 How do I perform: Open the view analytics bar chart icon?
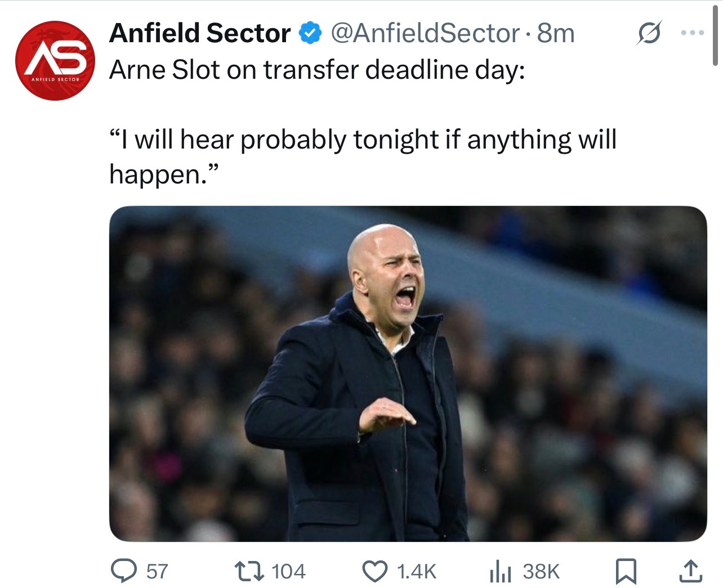500,572
